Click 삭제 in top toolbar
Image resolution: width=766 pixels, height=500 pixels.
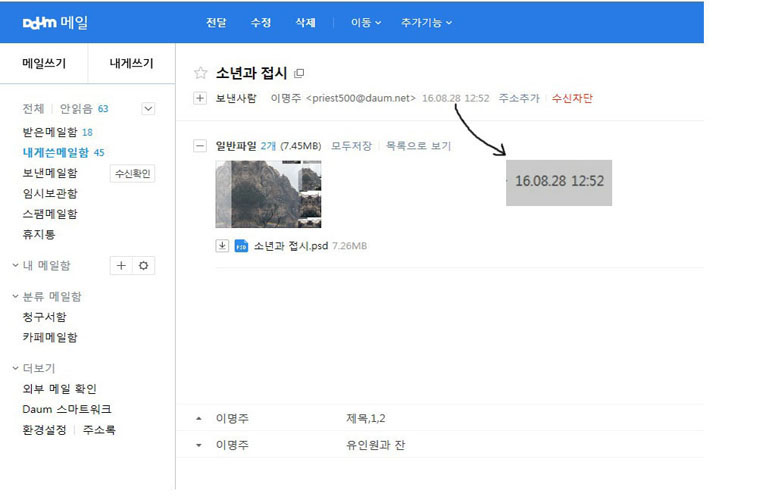pos(305,22)
